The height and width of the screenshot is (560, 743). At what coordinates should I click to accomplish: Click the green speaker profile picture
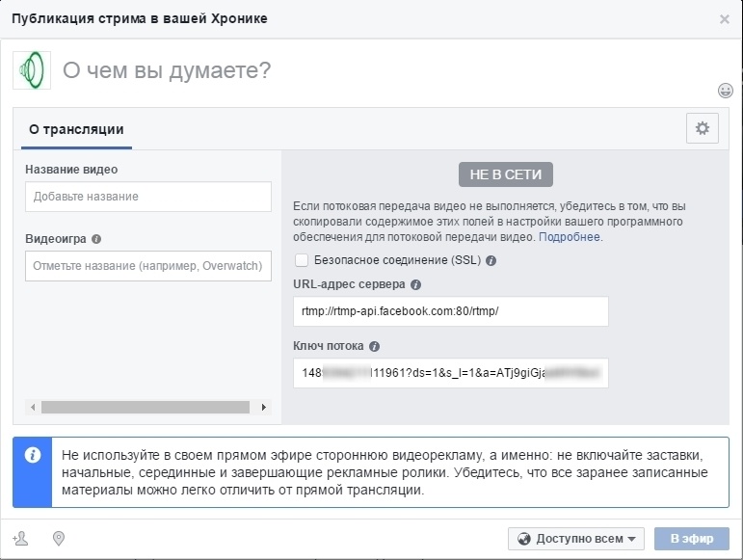(32, 70)
